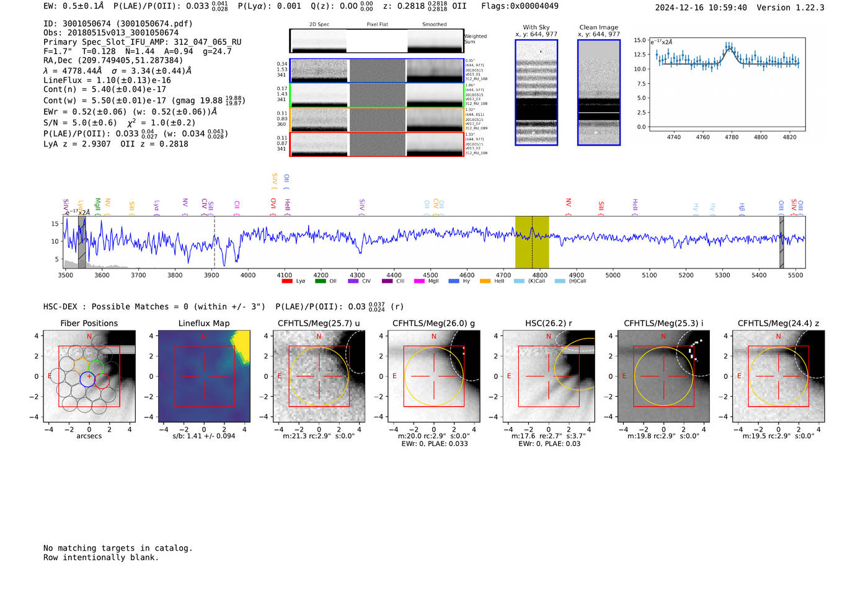Click the yellow highlighted band in the spectrum
The width and height of the screenshot is (868, 591).
coord(532,242)
